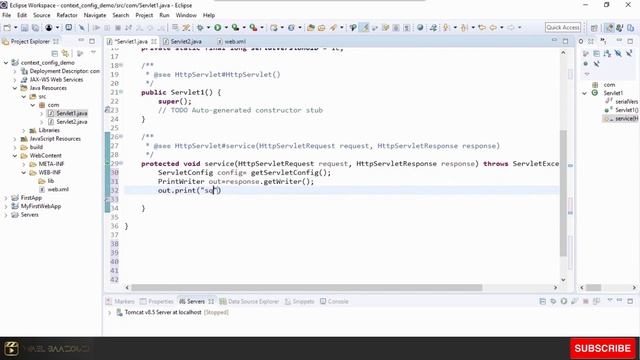Click the Quick Access search field
Image resolution: width=640 pixels, height=360 pixels.
(x=563, y=27)
